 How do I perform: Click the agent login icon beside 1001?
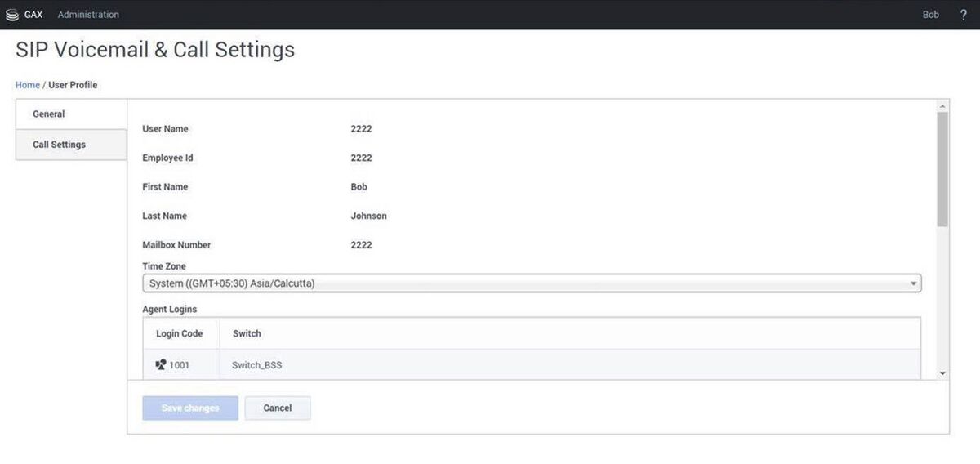click(x=160, y=365)
